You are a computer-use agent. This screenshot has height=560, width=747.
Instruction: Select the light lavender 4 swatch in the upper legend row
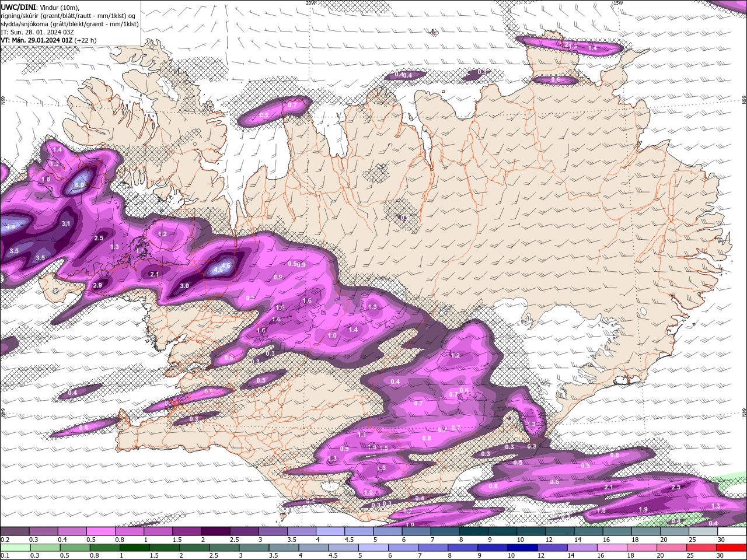click(x=331, y=531)
